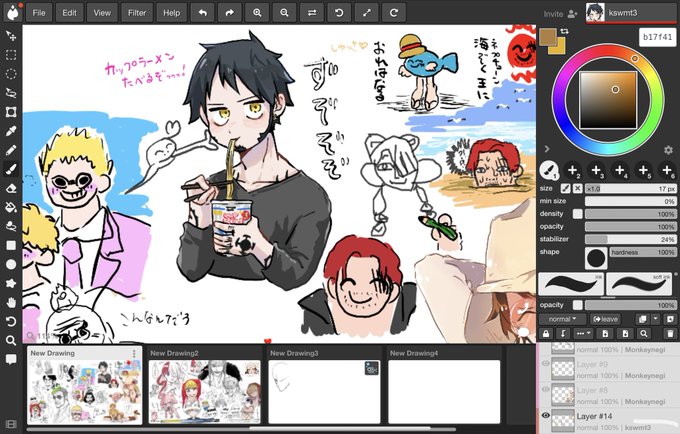Select the eraser tool
This screenshot has width=680, height=434.
point(11,188)
